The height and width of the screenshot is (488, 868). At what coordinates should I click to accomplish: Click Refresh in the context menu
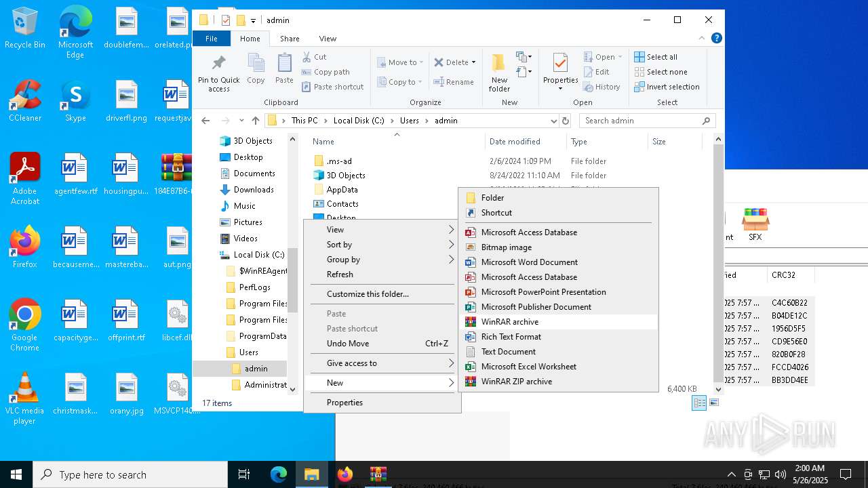(382, 274)
